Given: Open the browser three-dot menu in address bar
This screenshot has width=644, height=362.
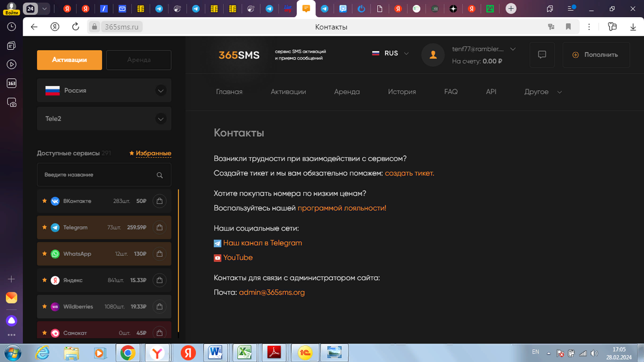Looking at the screenshot, I should point(589,27).
